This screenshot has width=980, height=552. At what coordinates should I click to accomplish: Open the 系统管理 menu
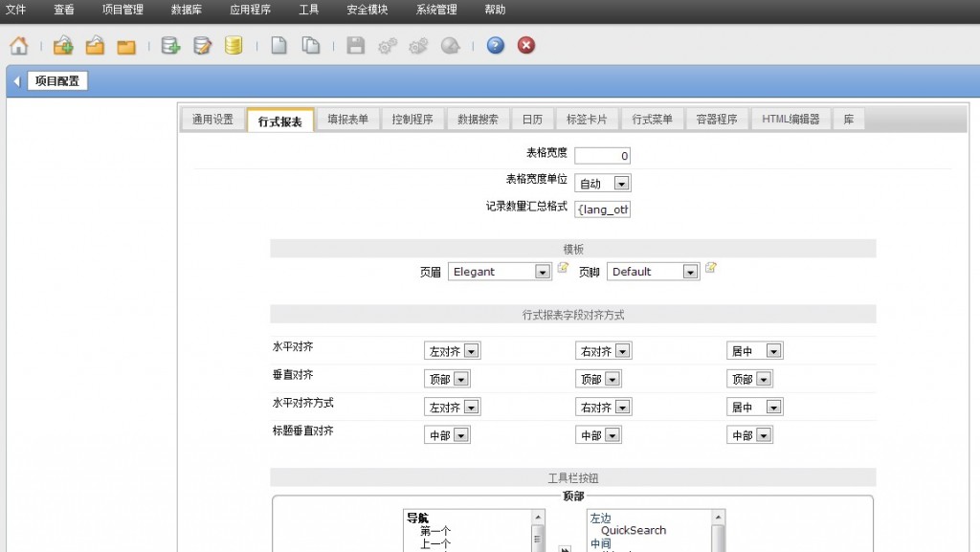pyautogui.click(x=436, y=10)
